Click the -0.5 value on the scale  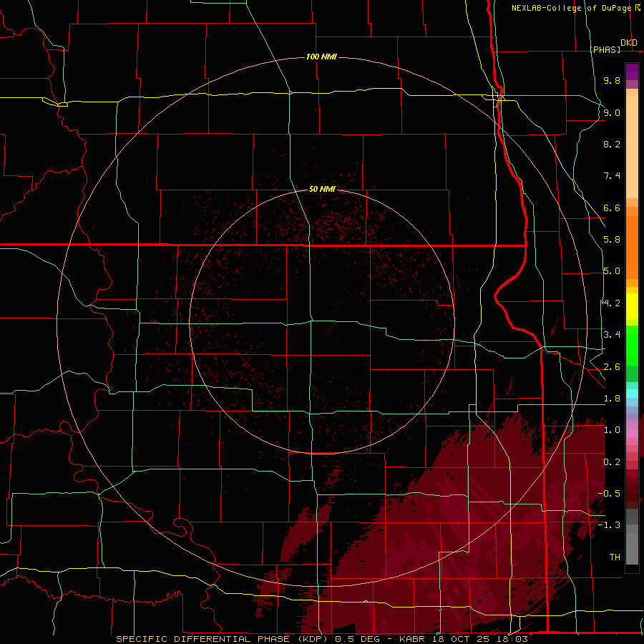[609, 494]
